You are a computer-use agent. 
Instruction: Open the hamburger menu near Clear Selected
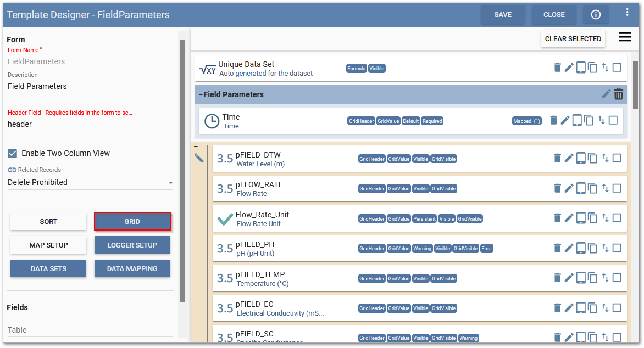tap(624, 37)
